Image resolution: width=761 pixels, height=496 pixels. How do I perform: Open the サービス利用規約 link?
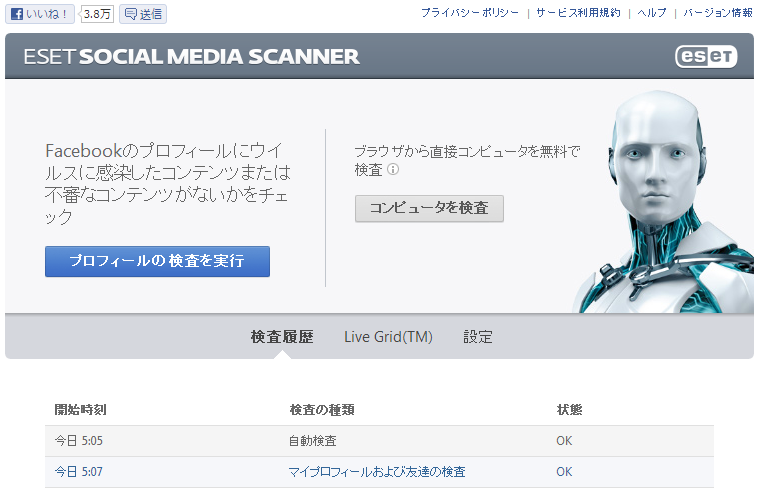(578, 13)
